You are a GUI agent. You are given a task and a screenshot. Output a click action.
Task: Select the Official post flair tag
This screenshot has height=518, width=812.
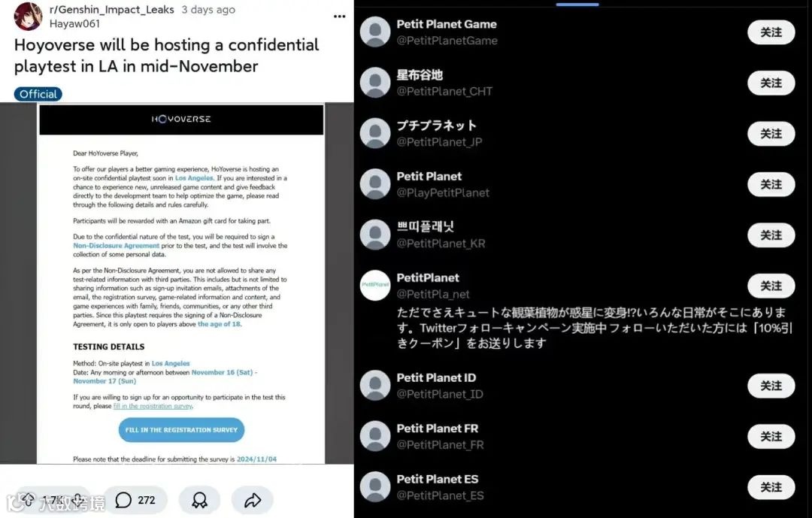[38, 94]
